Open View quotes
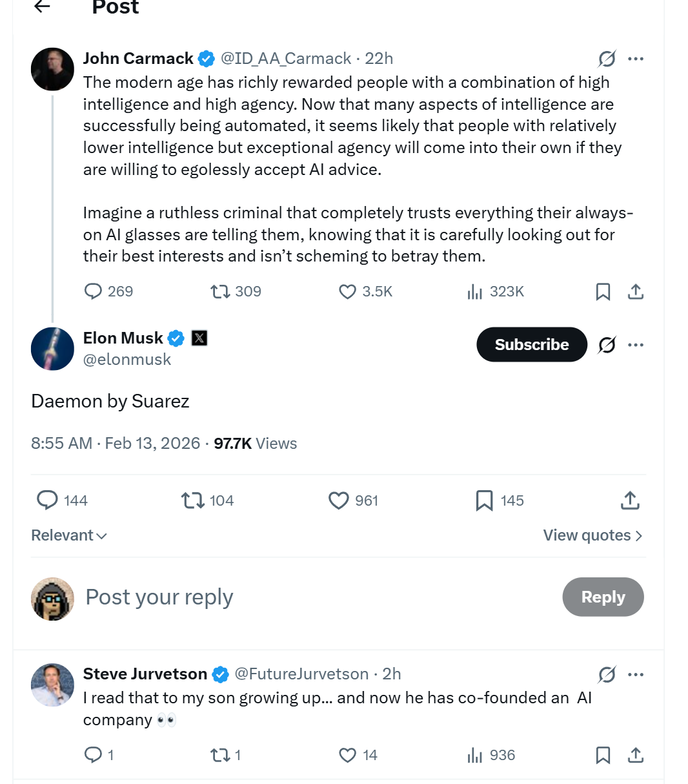The image size is (688, 784). pyautogui.click(x=592, y=535)
